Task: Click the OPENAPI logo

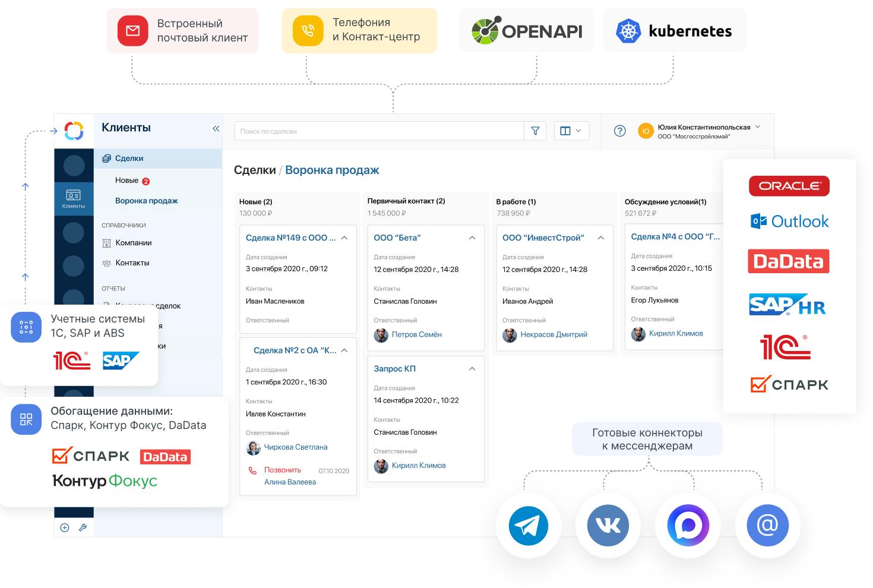Action: pyautogui.click(x=527, y=31)
